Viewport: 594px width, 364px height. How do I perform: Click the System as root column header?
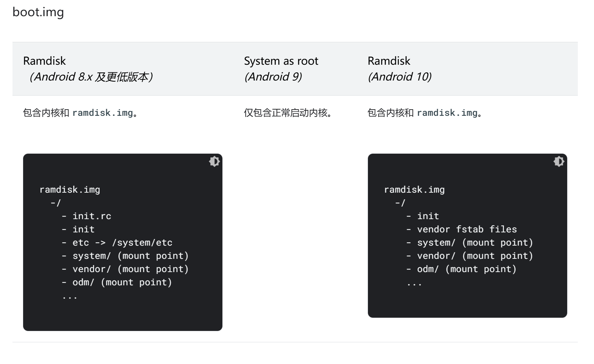click(281, 69)
